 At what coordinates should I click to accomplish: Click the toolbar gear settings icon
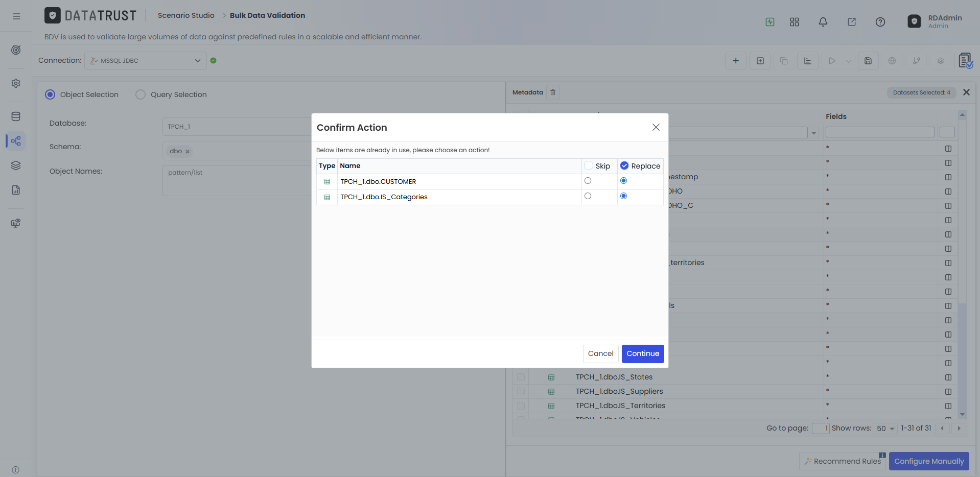tap(941, 61)
